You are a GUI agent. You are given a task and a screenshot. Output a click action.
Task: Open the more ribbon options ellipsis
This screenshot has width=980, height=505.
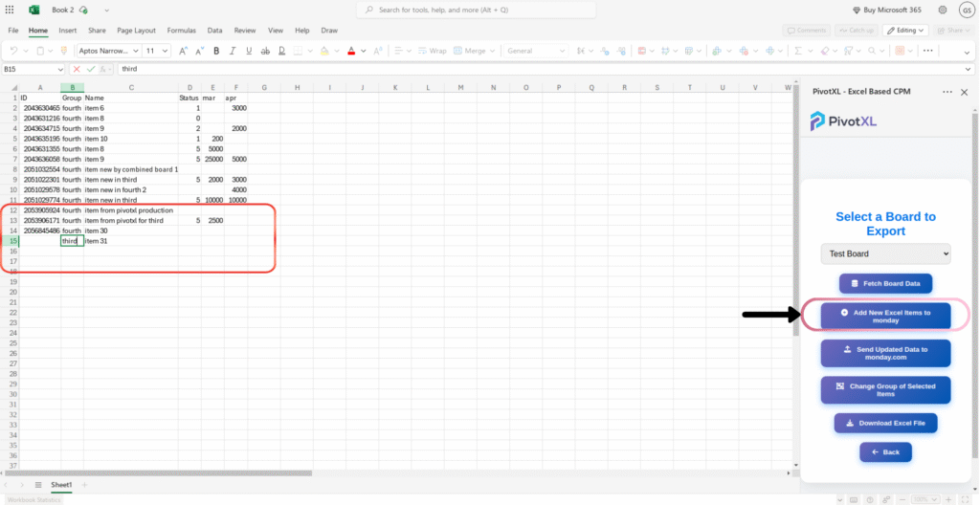927,51
